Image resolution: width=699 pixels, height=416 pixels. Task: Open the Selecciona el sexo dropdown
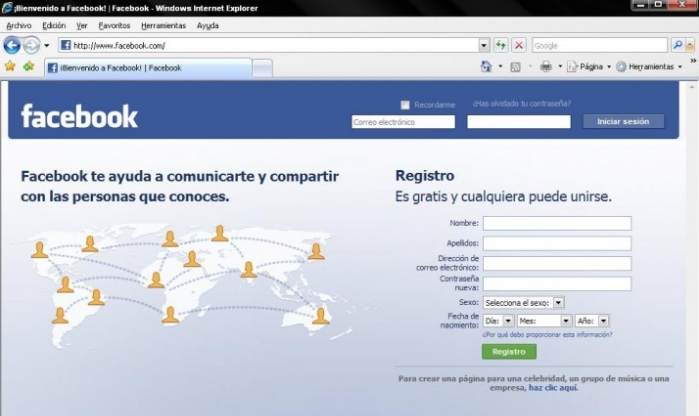(x=523, y=303)
